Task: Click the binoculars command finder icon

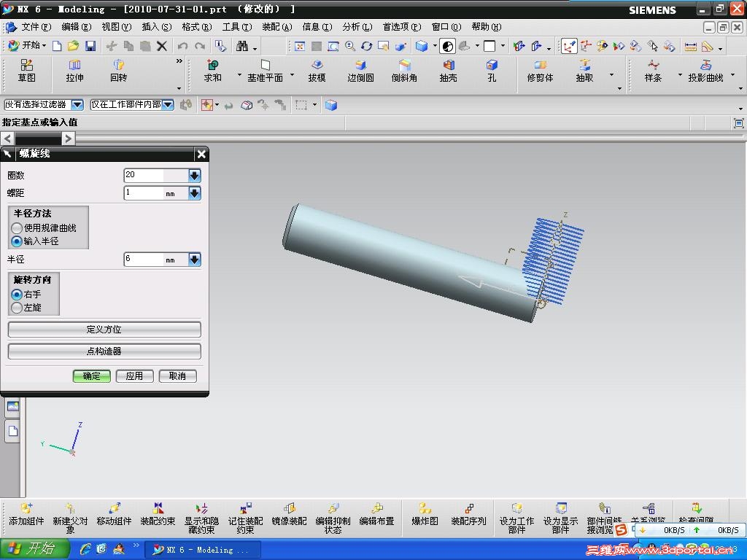Action: click(242, 46)
